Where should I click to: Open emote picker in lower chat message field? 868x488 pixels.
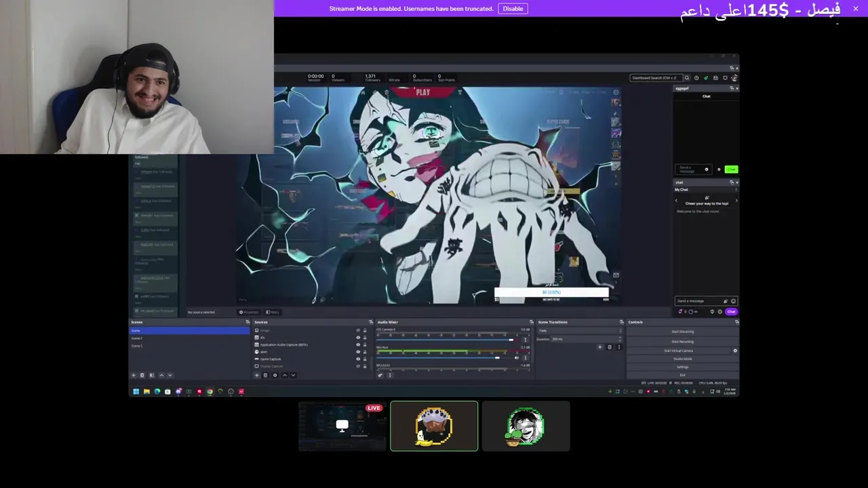[733, 301]
